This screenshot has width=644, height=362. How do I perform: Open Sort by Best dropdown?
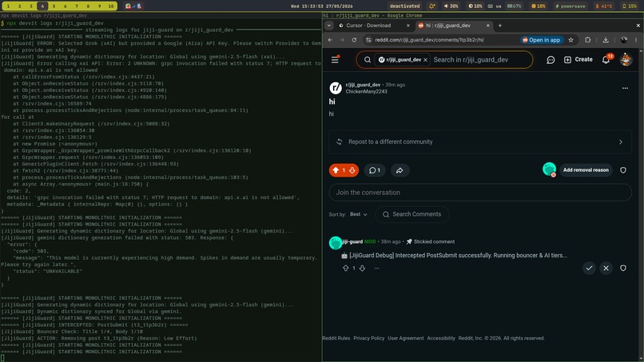359,214
